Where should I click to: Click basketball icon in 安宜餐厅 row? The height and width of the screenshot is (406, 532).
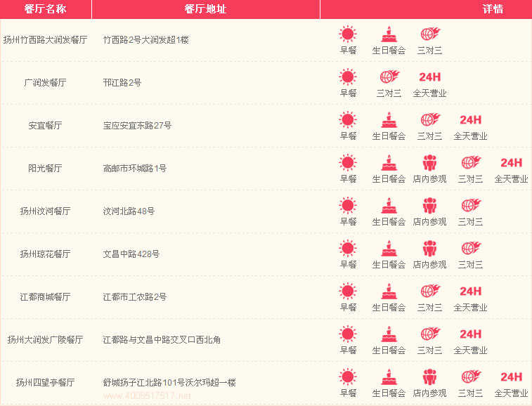(x=430, y=119)
